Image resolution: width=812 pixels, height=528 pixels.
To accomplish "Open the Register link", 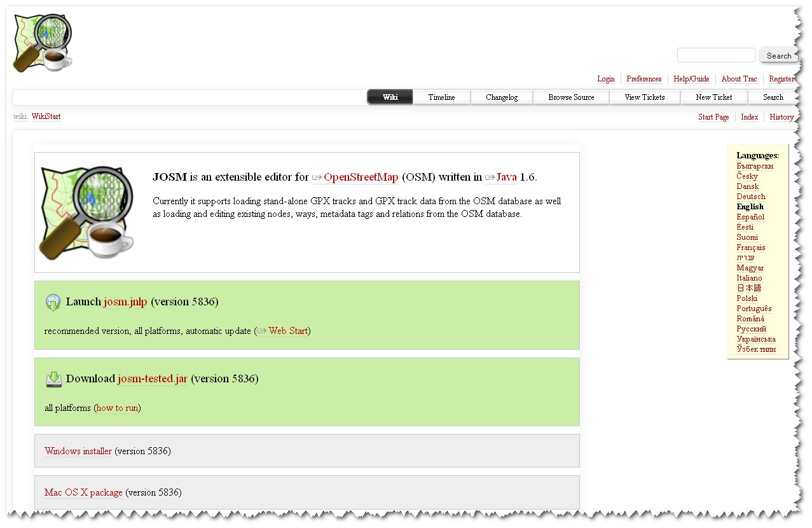I will 781,79.
